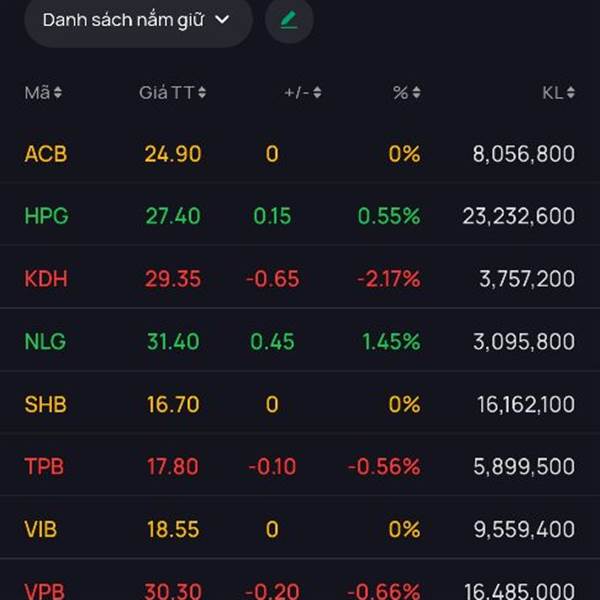Sort by the KL volume column
Screen dimensions: 600x600
[558, 93]
